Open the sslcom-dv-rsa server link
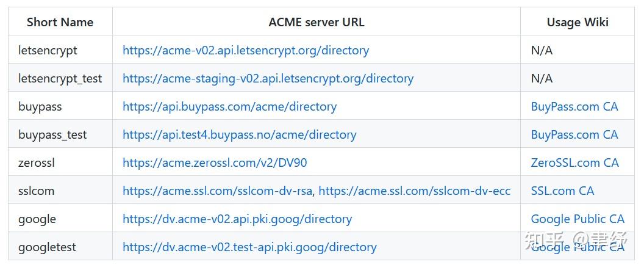The height and width of the screenshot is (267, 644). [x=217, y=191]
